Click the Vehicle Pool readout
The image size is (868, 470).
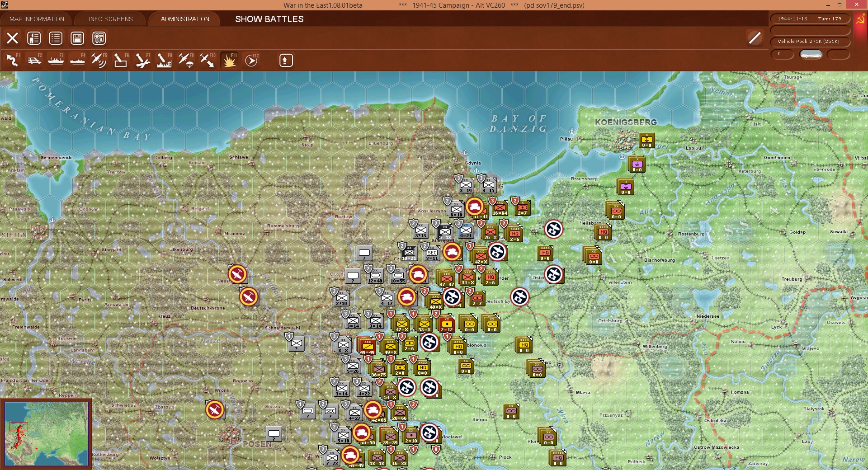click(810, 41)
